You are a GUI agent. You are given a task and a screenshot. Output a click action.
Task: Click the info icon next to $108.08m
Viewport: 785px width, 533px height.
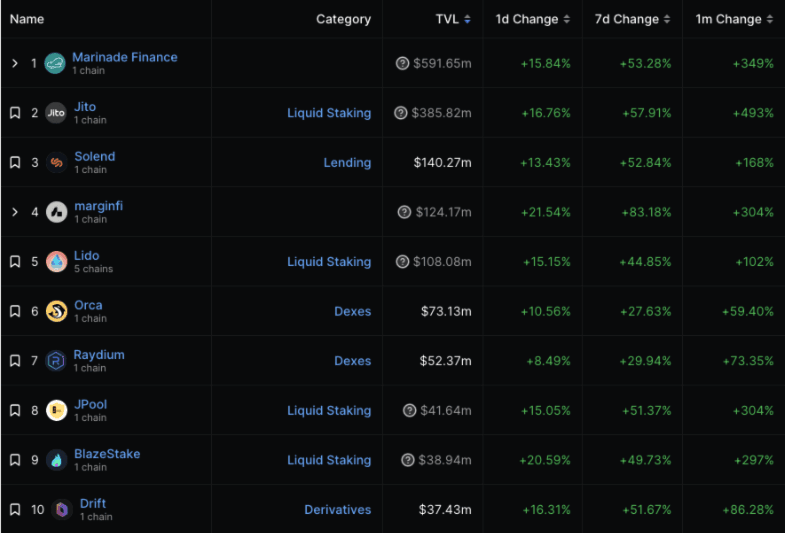coord(403,262)
